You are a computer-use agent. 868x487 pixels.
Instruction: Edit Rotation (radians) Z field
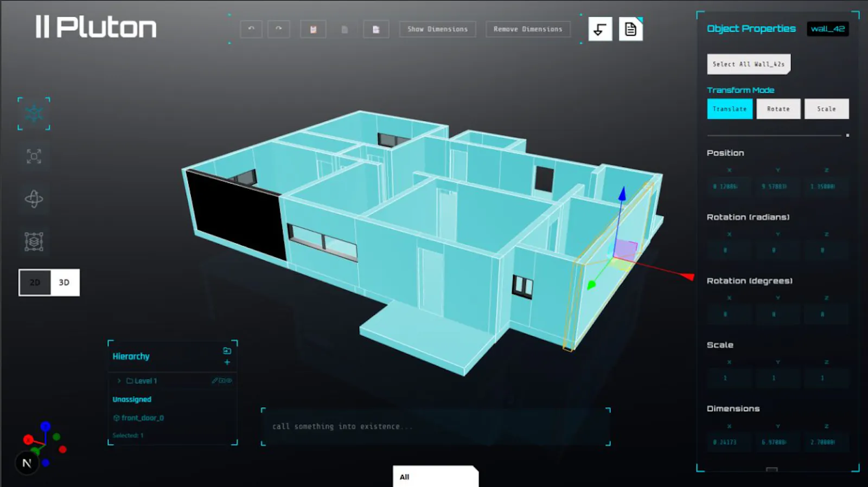click(826, 251)
